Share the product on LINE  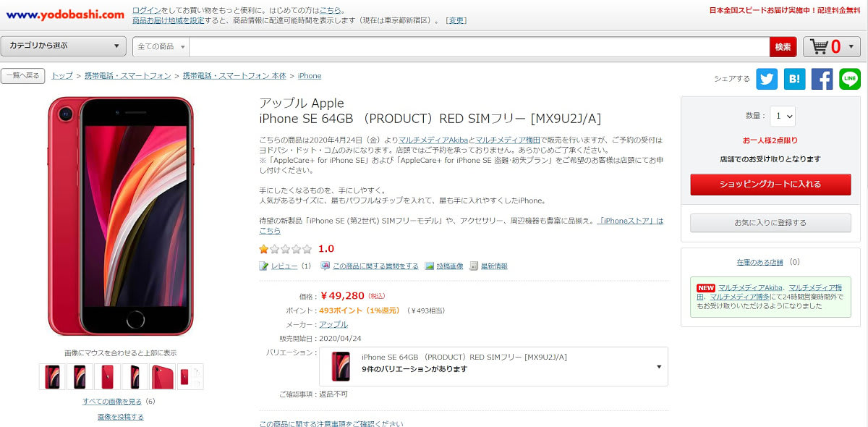click(x=850, y=79)
